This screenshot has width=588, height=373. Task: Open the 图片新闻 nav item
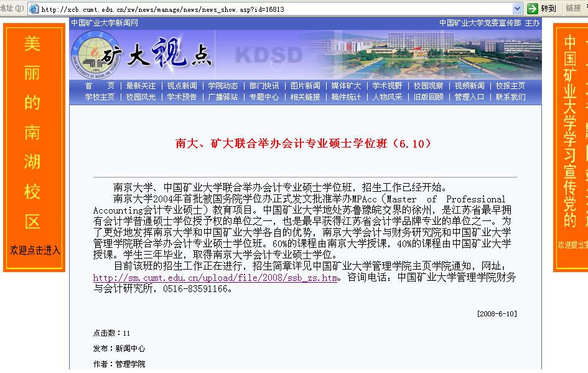click(x=306, y=86)
